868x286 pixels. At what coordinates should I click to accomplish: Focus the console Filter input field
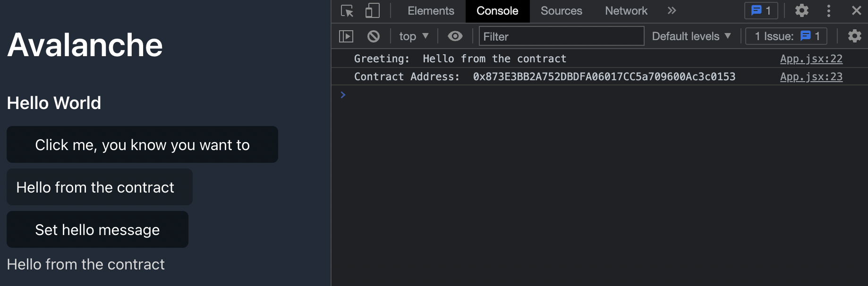click(561, 36)
